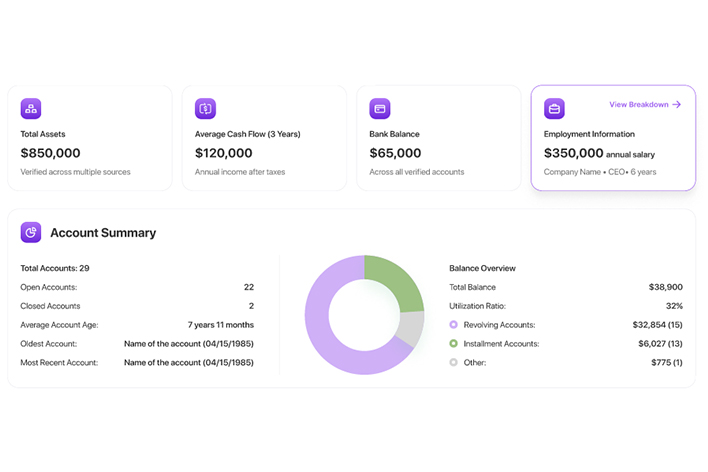Click the Oldest Account name entry
708x472 pixels.
tap(188, 343)
